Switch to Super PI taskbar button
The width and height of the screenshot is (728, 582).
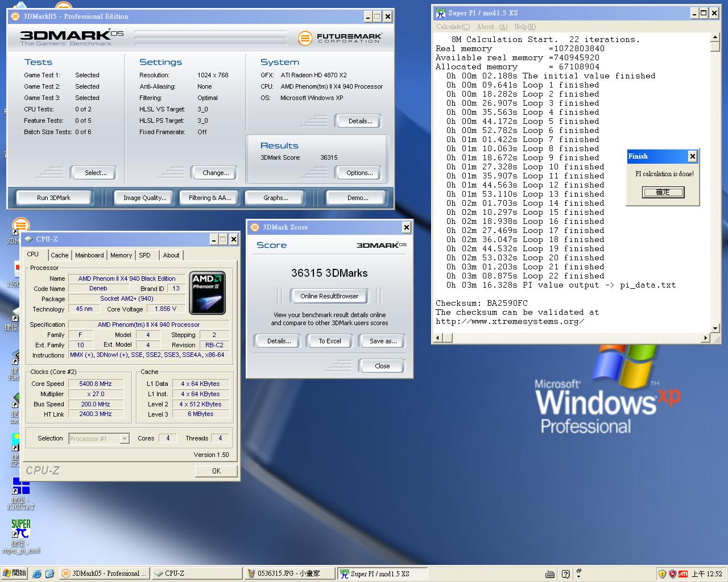[x=382, y=574]
